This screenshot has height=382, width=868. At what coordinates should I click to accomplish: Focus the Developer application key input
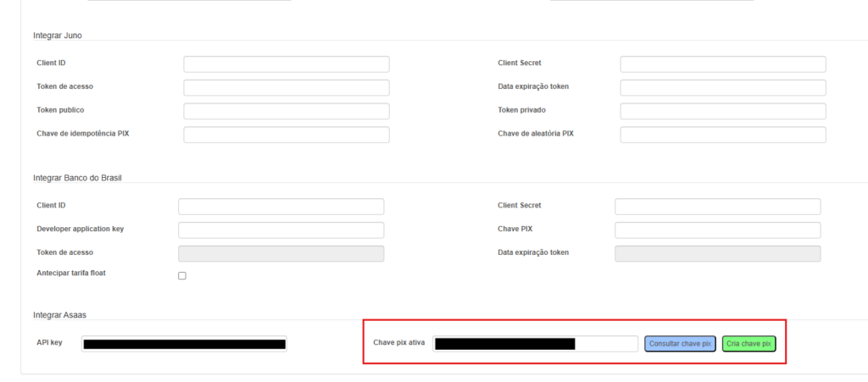coord(281,230)
